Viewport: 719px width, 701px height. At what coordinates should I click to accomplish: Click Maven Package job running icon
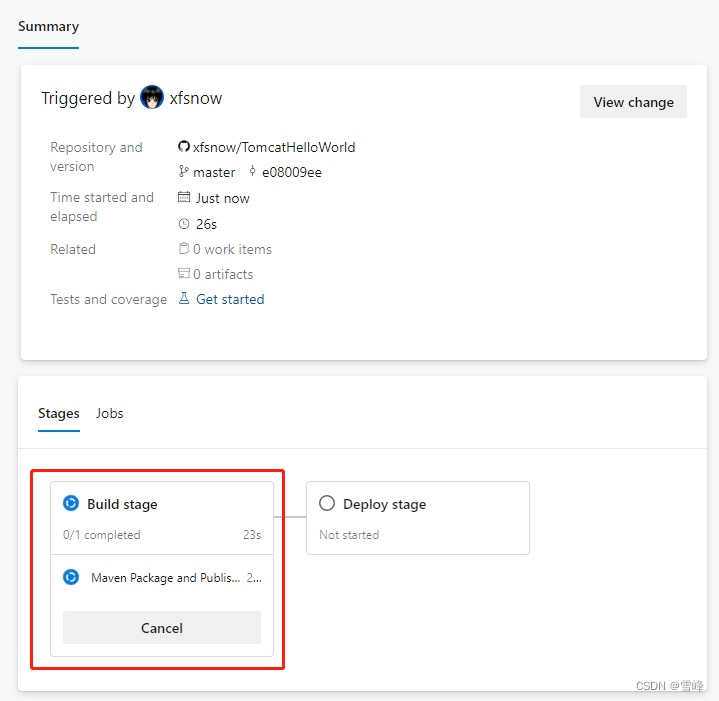71,577
